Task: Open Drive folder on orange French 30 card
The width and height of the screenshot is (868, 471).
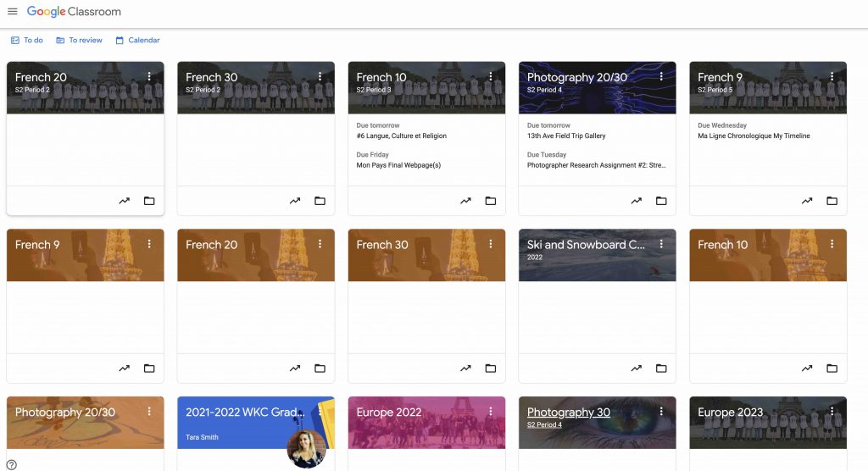Action: tap(491, 368)
